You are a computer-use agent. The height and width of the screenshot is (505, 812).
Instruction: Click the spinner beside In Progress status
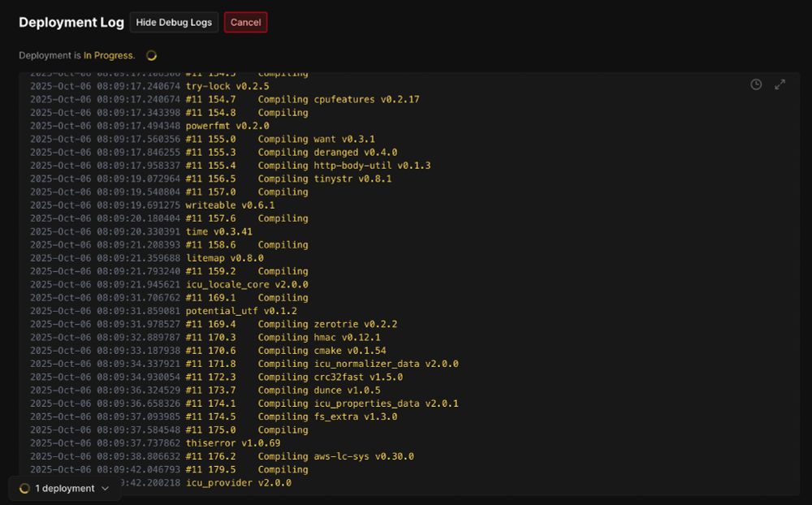(x=151, y=55)
